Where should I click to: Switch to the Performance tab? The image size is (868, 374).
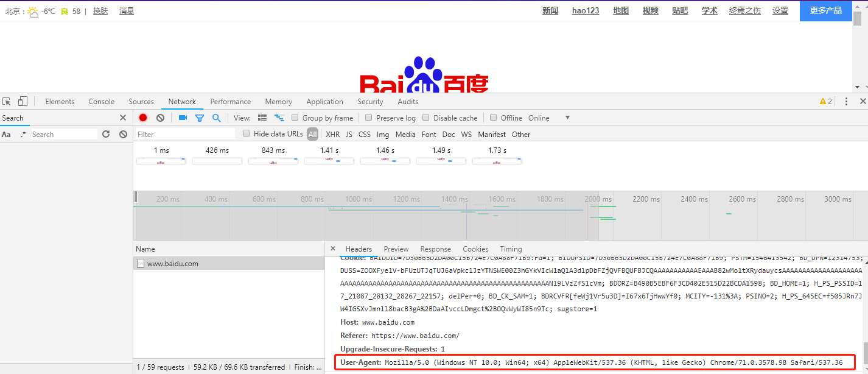tap(231, 102)
